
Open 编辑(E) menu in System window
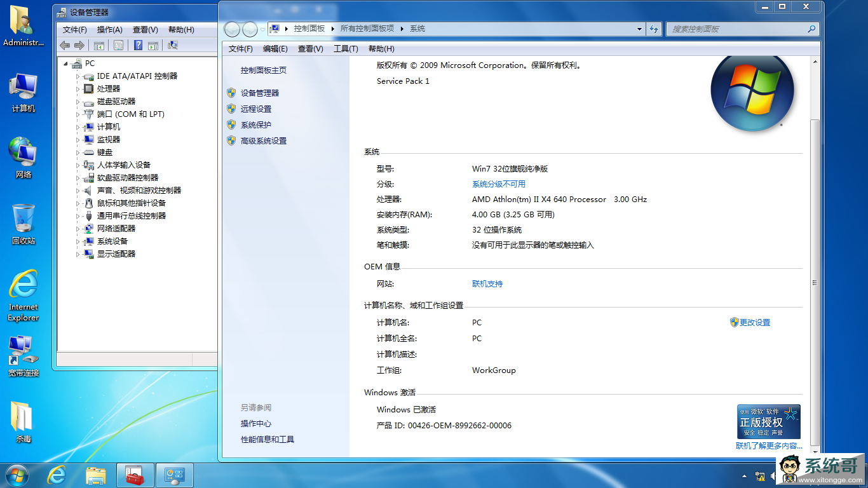pyautogui.click(x=275, y=49)
